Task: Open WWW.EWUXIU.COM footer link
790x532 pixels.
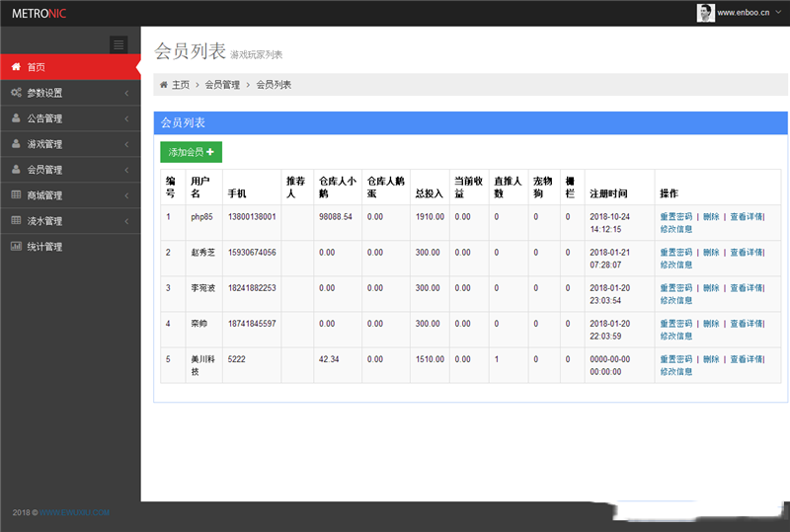Action: coord(75,512)
